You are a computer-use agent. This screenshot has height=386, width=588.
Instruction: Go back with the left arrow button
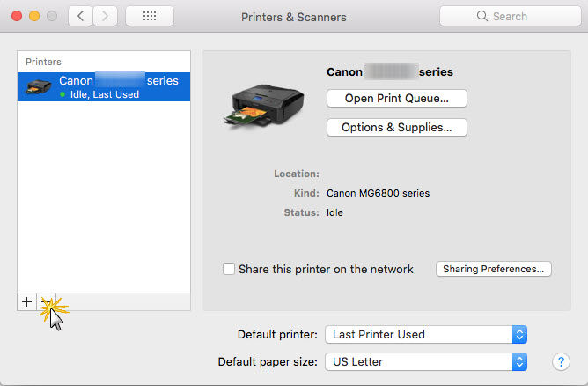pyautogui.click(x=80, y=17)
